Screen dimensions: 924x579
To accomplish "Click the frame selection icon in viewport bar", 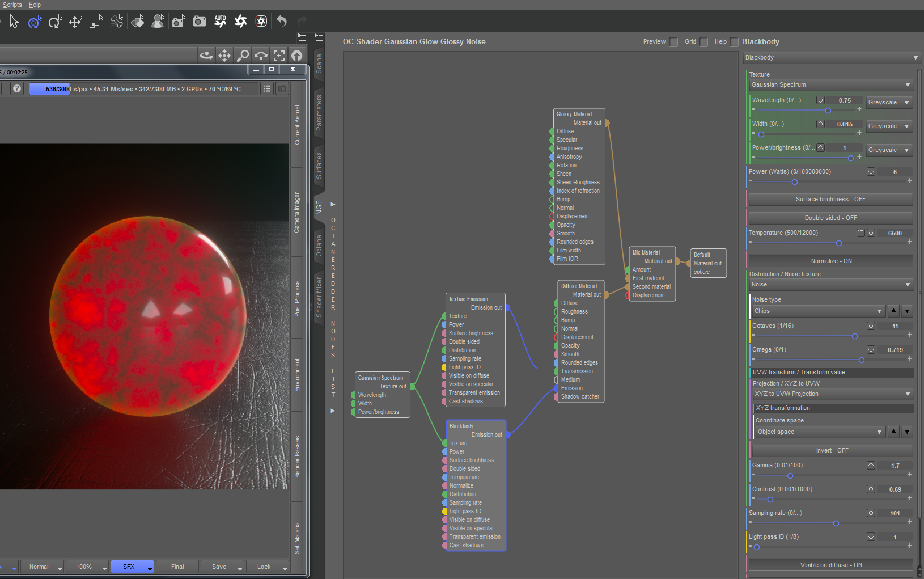I will pos(279,55).
